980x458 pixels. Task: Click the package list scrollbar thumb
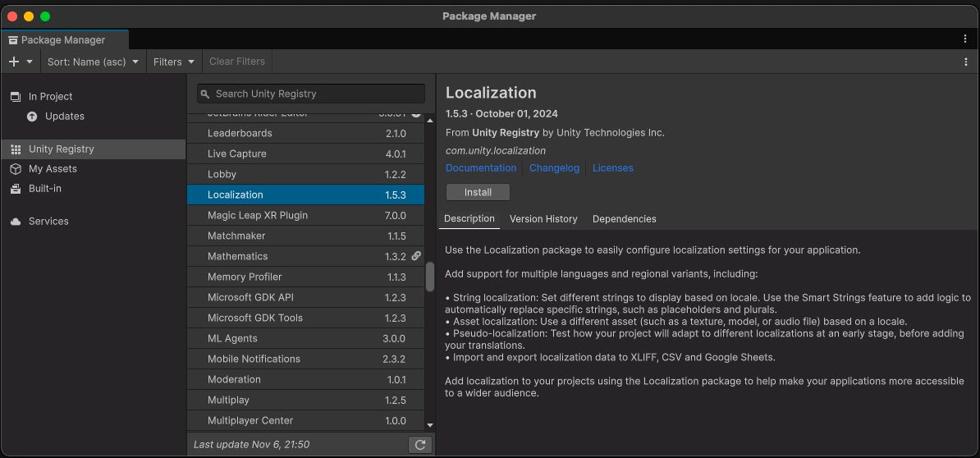click(430, 277)
